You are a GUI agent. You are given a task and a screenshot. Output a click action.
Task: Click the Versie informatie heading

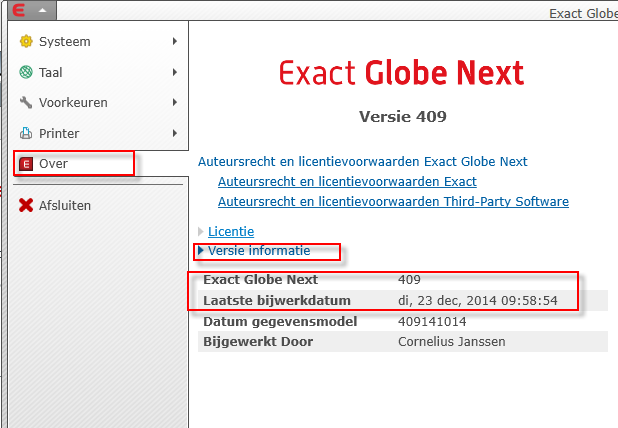[x=259, y=251]
